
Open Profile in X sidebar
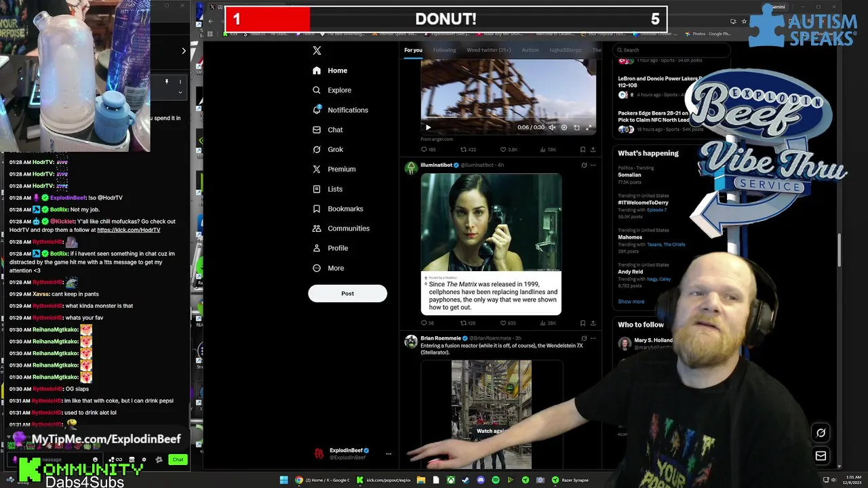[x=330, y=248]
